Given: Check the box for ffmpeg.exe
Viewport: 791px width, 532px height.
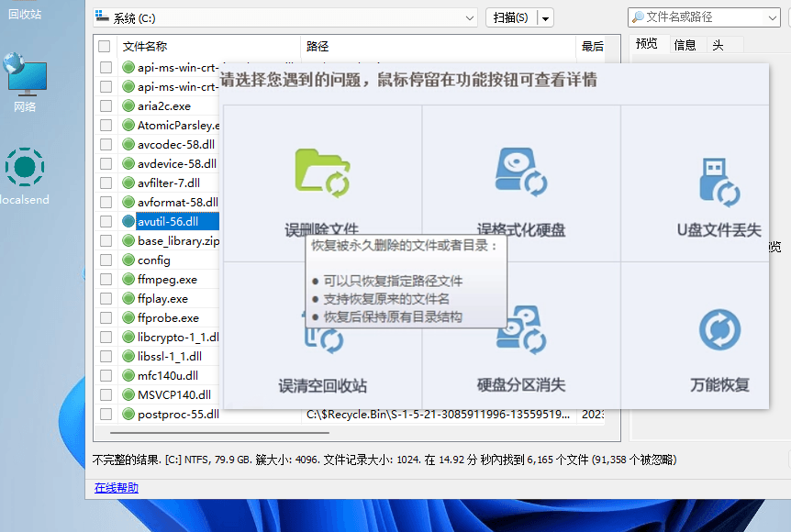Looking at the screenshot, I should (105, 279).
